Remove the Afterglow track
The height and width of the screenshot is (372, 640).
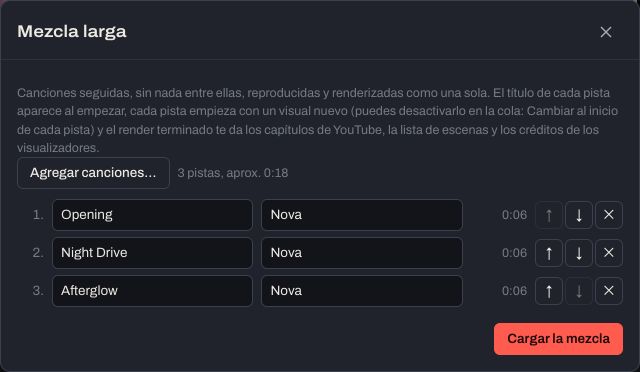point(609,291)
